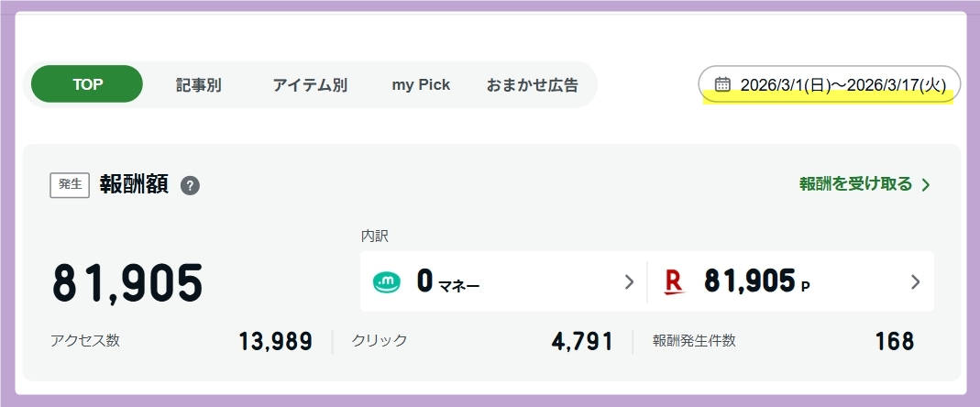980x407 pixels.
Task: Open the my Pick tab
Action: (421, 85)
